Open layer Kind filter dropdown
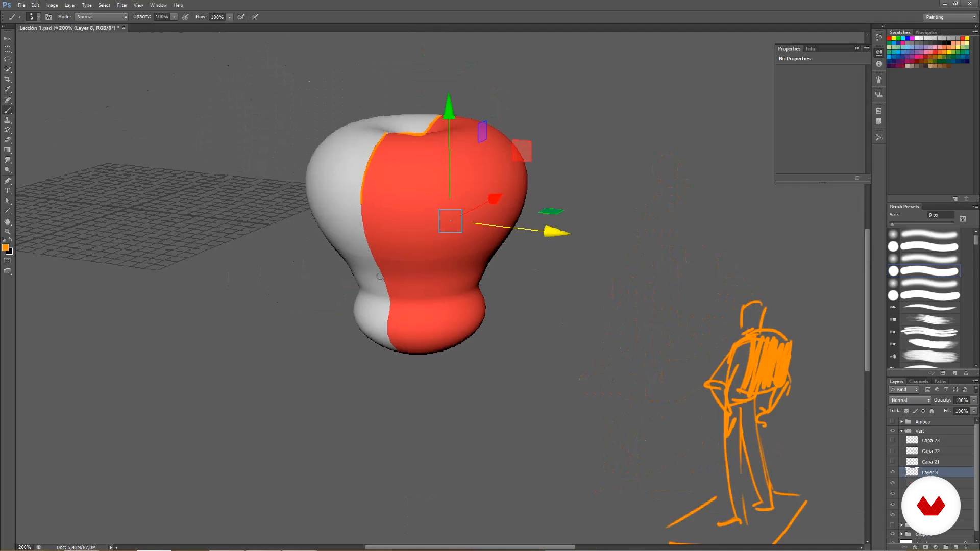Viewport: 980px width, 551px height. coord(904,389)
